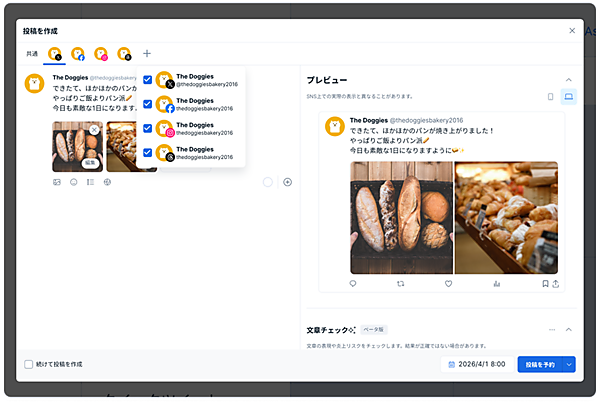The image size is (600, 402).
Task: Click the @thedoggiesbakery2016 handle in preview
Action: (x=426, y=120)
